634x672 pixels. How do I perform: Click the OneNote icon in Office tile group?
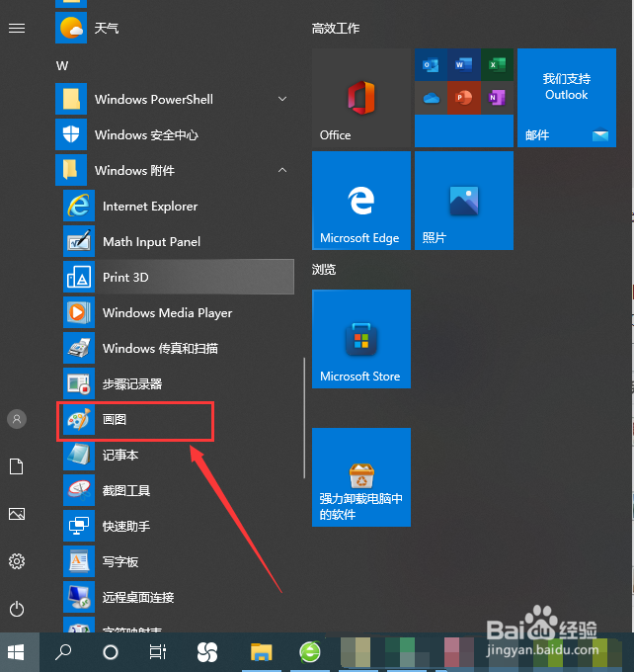click(x=497, y=98)
